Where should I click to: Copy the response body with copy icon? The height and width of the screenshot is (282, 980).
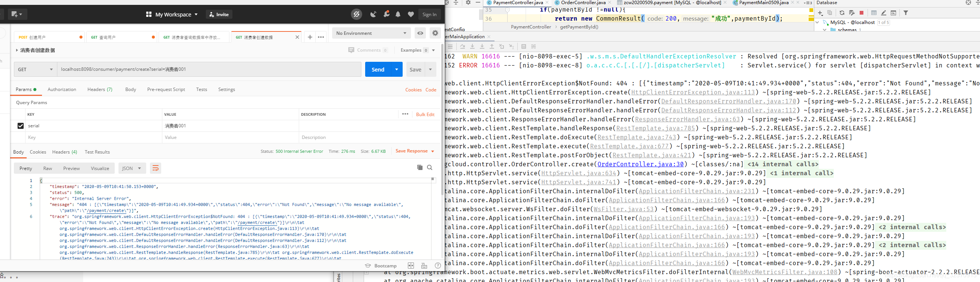(x=420, y=167)
